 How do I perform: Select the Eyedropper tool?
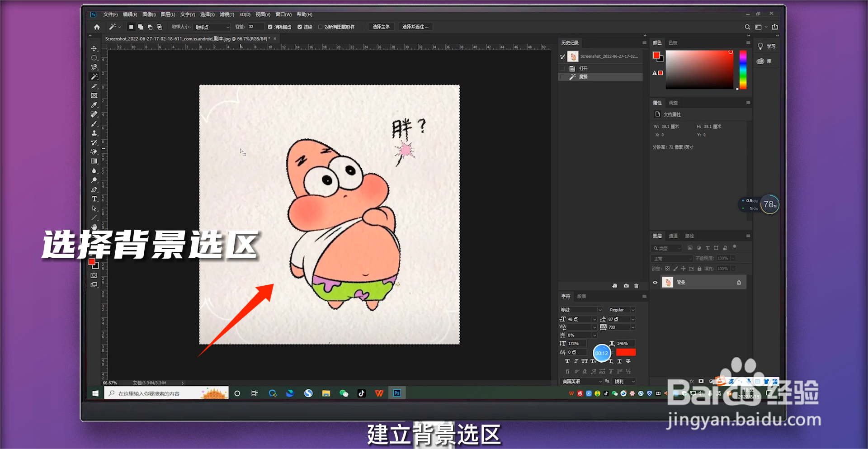(x=94, y=105)
